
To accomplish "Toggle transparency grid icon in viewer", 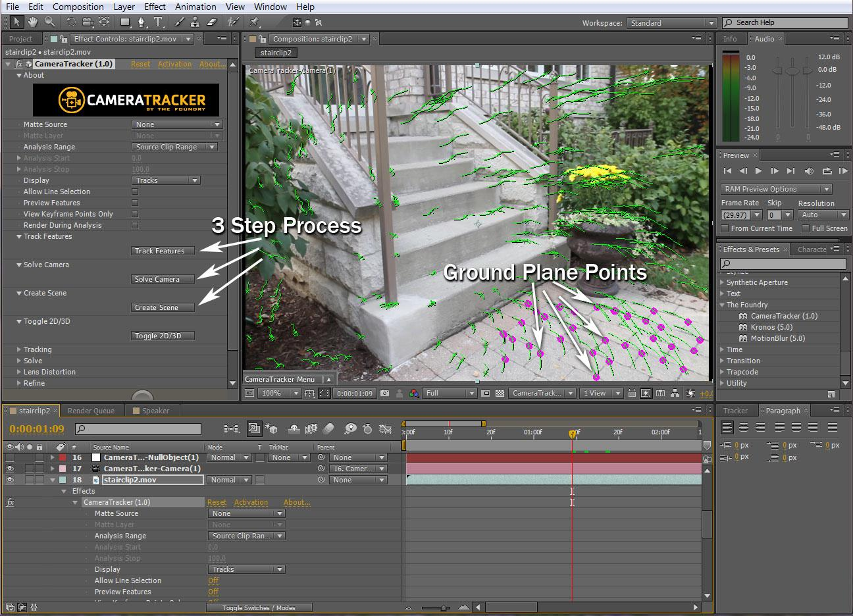I will 500,393.
